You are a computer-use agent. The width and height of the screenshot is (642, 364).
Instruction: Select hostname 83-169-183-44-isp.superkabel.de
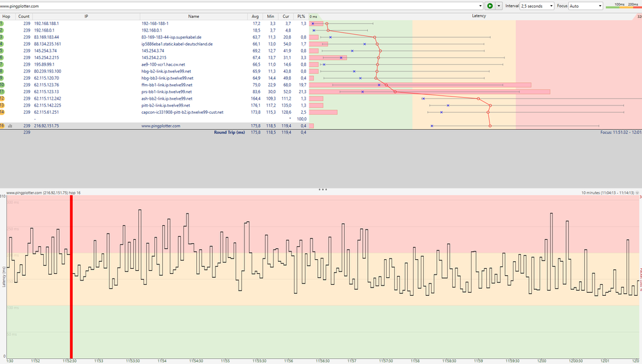171,37
